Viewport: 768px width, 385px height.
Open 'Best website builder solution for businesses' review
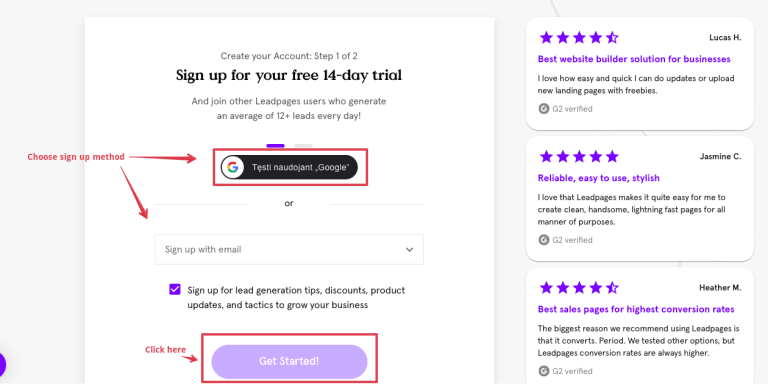[634, 59]
